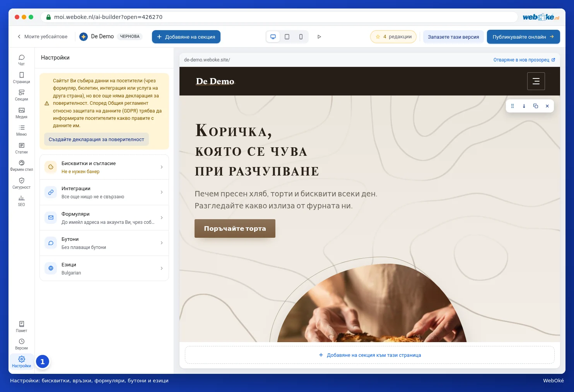Switch to mobile phone preview mode
The image size is (574, 392).
point(301,37)
